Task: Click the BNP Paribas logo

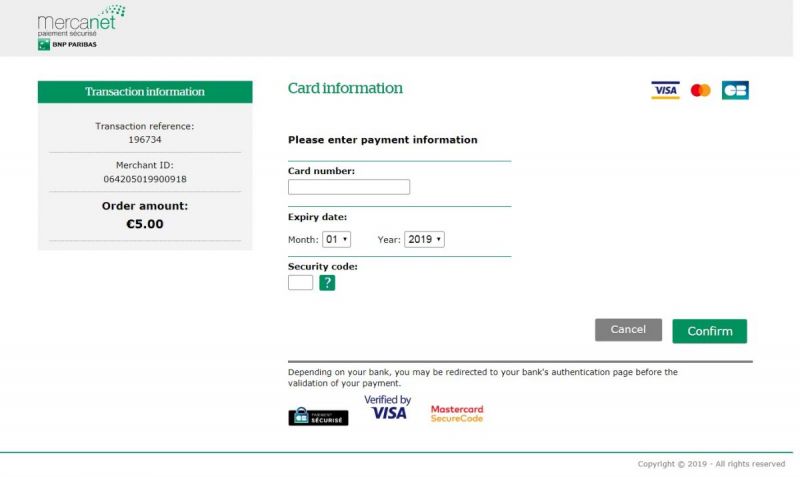Action: (67, 45)
